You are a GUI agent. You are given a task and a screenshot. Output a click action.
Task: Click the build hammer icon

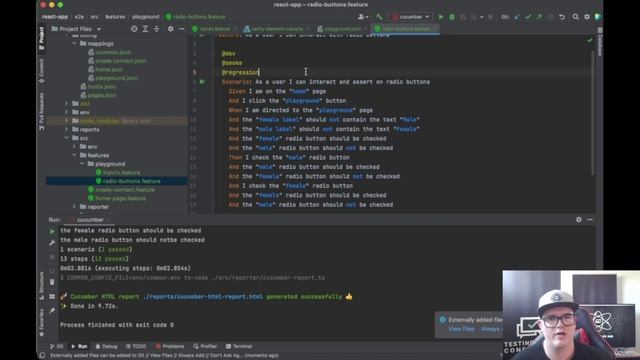[x=379, y=17]
